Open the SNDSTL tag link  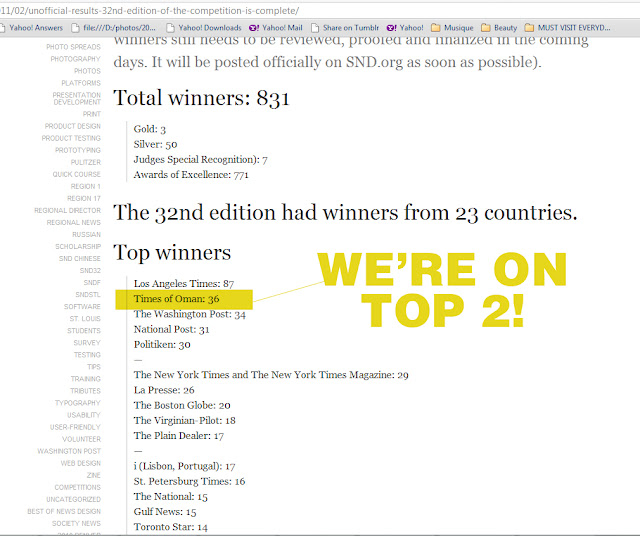[x=88, y=295]
